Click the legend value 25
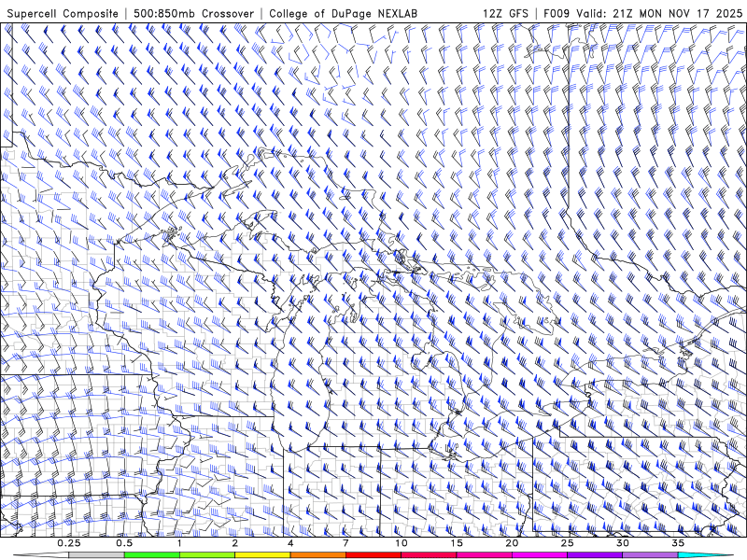This screenshot has width=747, height=560. click(568, 543)
